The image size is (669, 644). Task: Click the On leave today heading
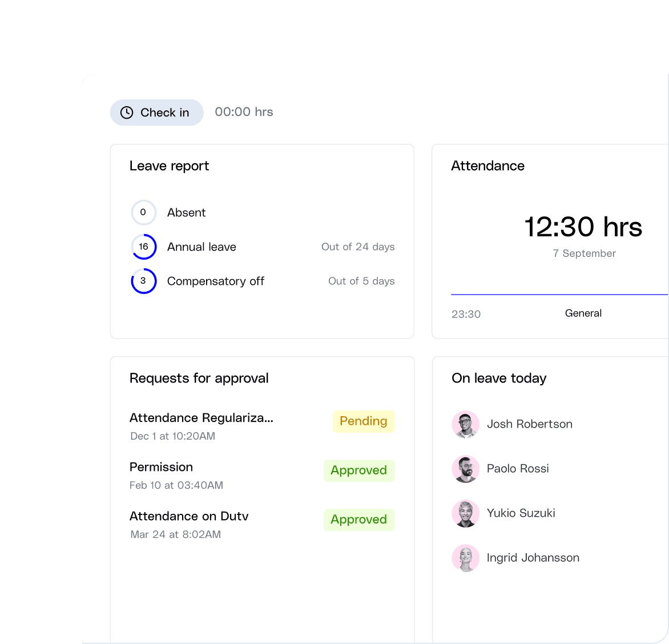click(499, 378)
